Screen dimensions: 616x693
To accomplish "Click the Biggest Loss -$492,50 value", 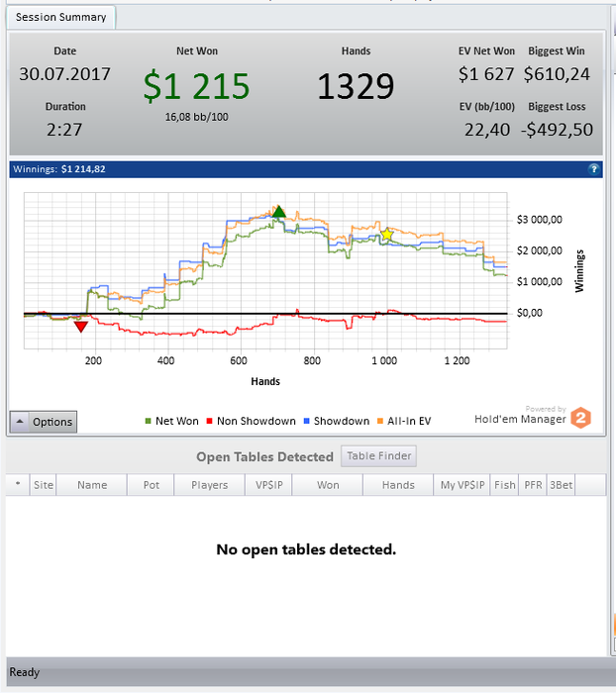I will tap(557, 130).
